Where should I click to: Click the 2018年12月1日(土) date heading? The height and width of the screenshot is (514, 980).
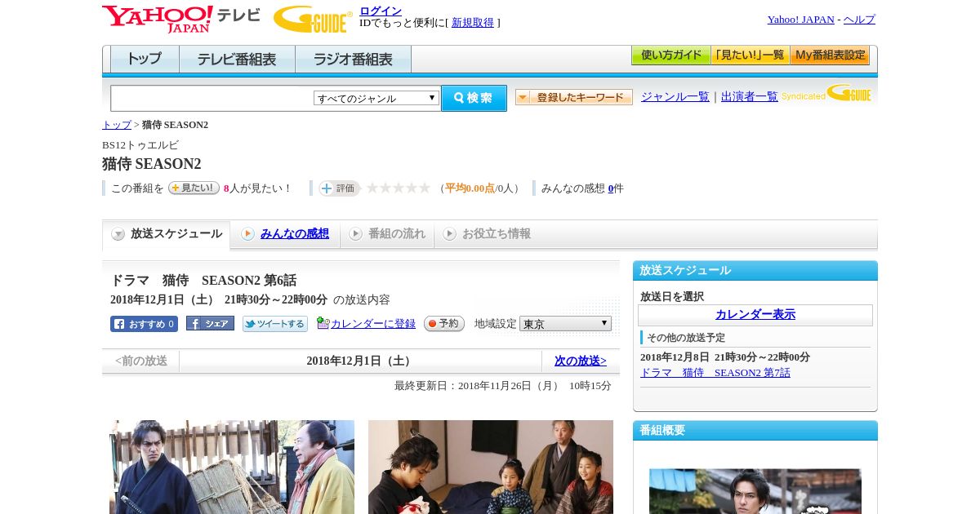point(360,361)
